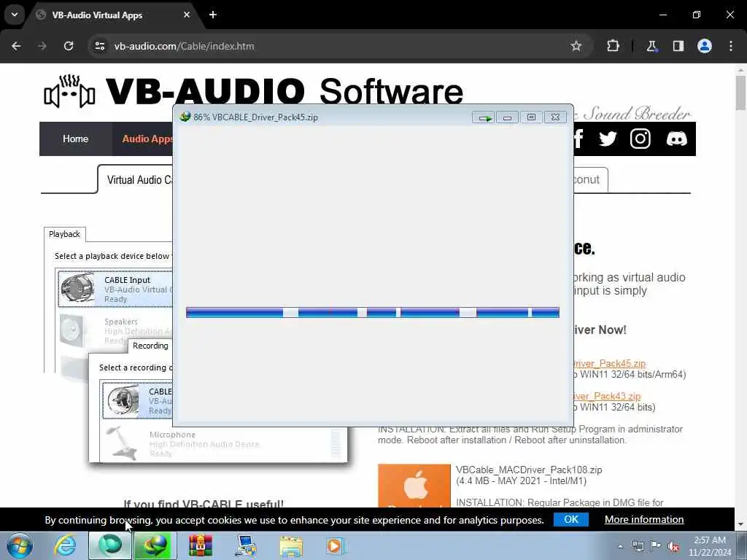Maximize the VBCABLE_Driver_Pack45.zip download dialog

pyautogui.click(x=531, y=117)
